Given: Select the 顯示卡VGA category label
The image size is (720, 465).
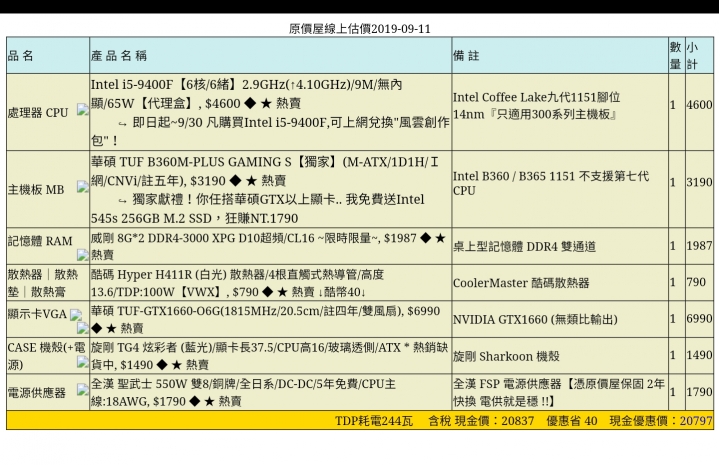Looking at the screenshot, I should 37,314.
